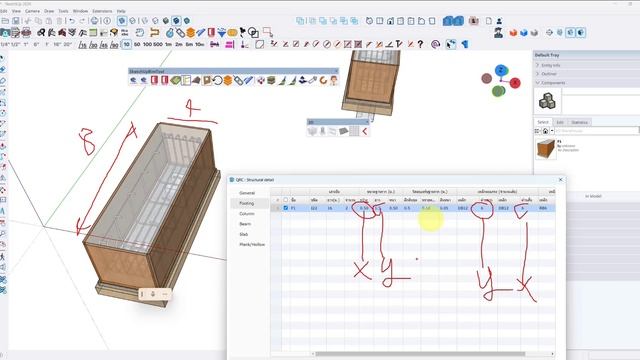This screenshot has height=360, width=640.
Task: Open the In Model home dropdown arrow
Action: click(552, 131)
